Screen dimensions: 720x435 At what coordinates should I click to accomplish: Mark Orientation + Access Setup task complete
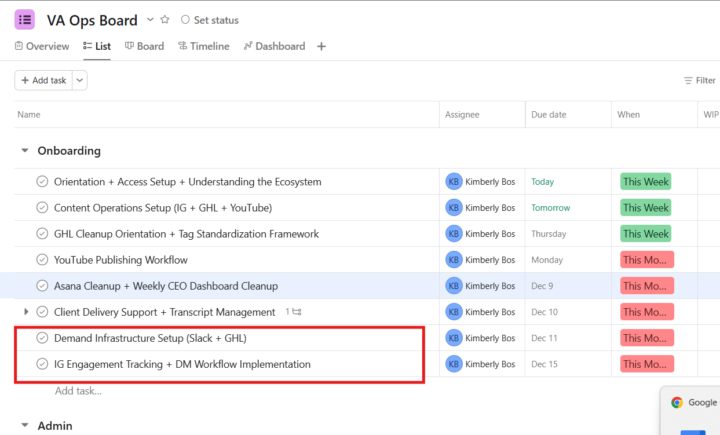tap(42, 182)
